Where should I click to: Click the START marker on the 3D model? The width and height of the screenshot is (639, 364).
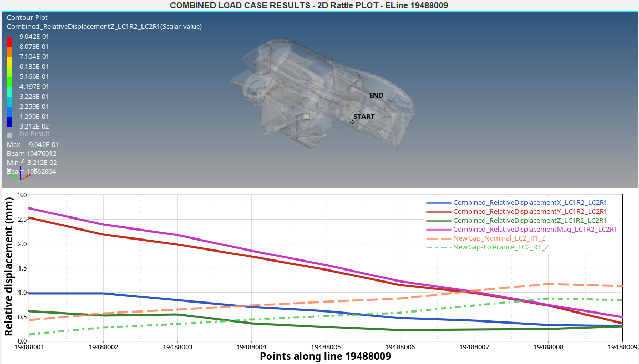[x=363, y=116]
